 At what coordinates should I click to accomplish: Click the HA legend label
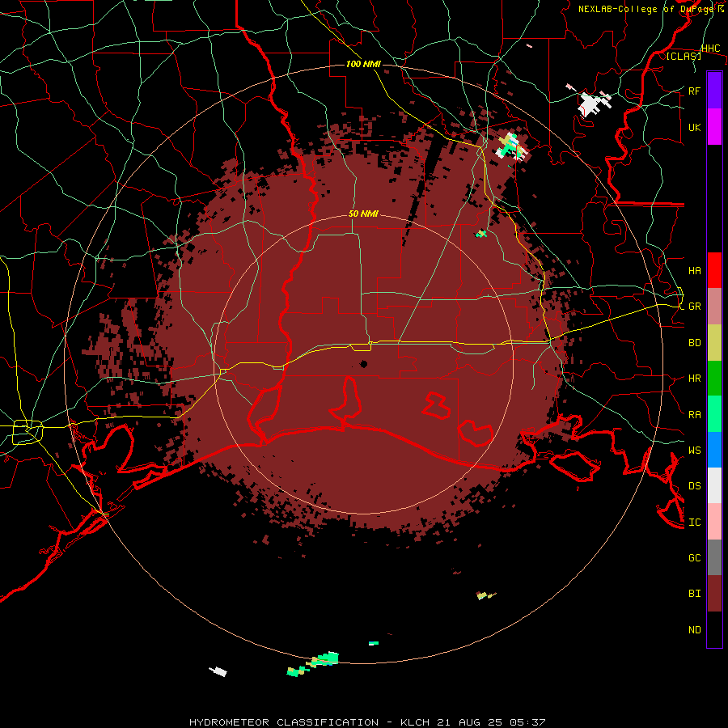[694, 270]
